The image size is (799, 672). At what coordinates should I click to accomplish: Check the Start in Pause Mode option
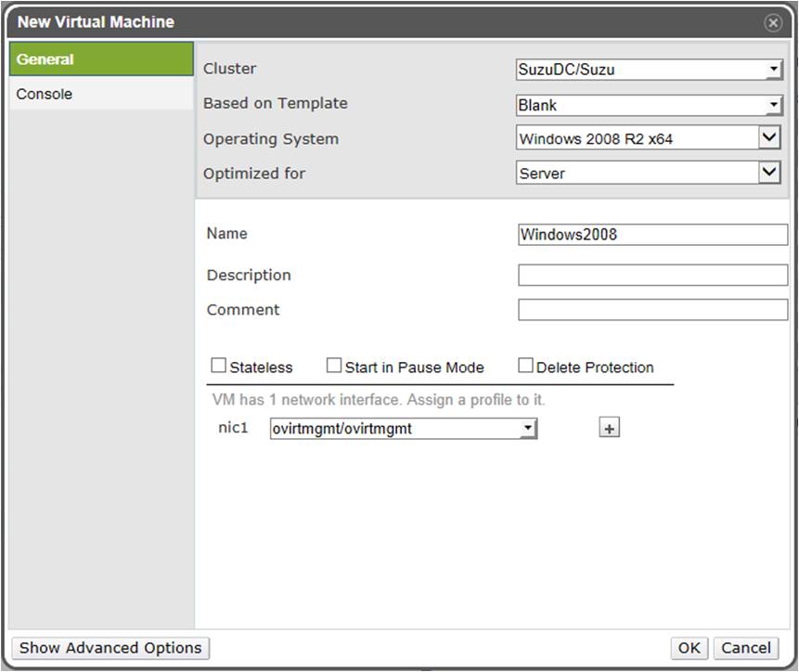(x=334, y=366)
